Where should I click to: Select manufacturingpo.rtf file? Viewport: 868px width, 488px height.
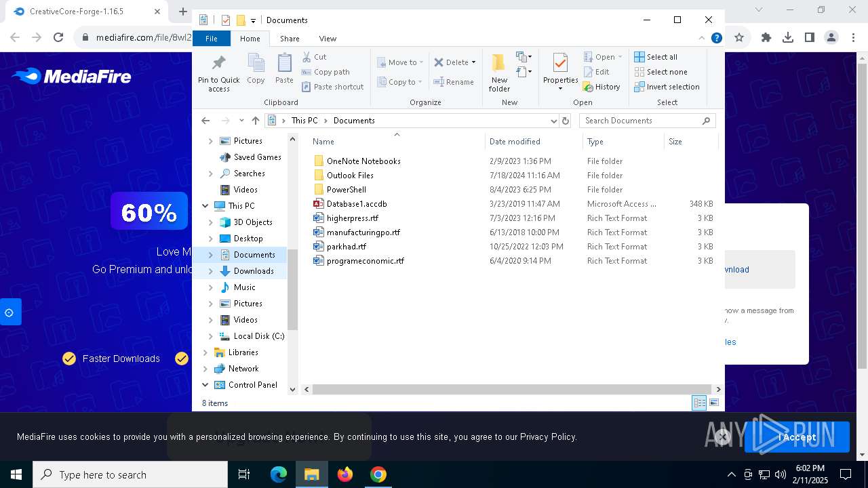[363, 232]
